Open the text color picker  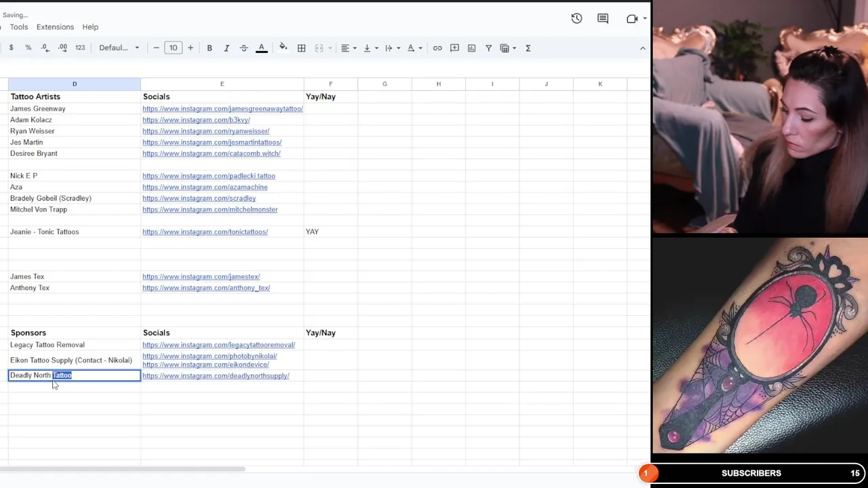[261, 47]
